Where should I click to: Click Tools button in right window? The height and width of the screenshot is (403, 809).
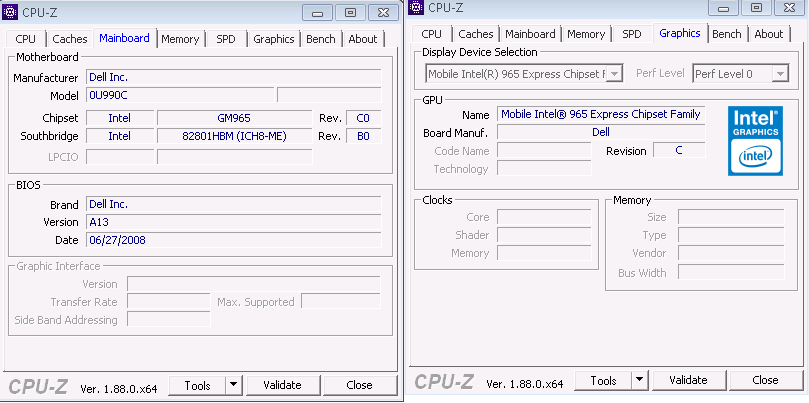pos(604,380)
